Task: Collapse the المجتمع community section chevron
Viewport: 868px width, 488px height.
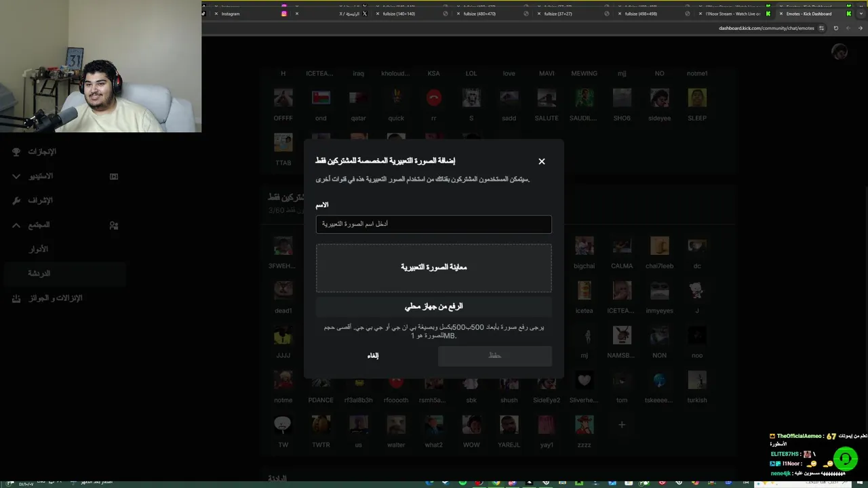Action: tap(16, 225)
